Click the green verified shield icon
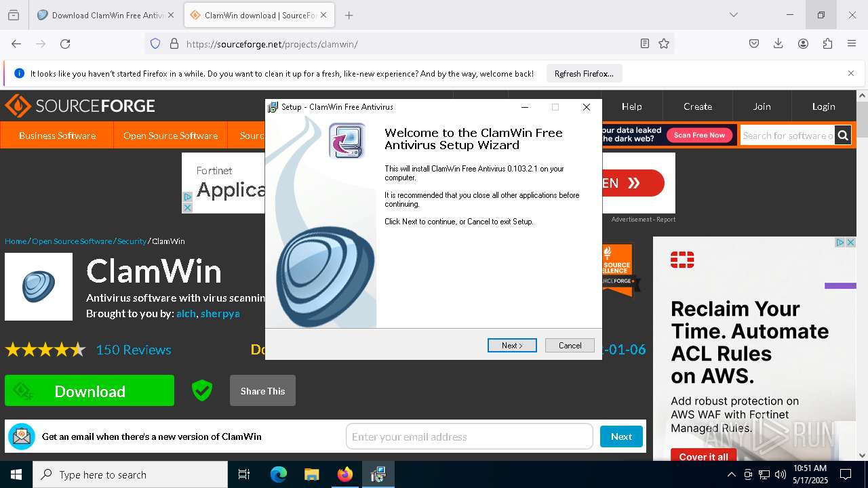The width and height of the screenshot is (868, 488). point(202,390)
